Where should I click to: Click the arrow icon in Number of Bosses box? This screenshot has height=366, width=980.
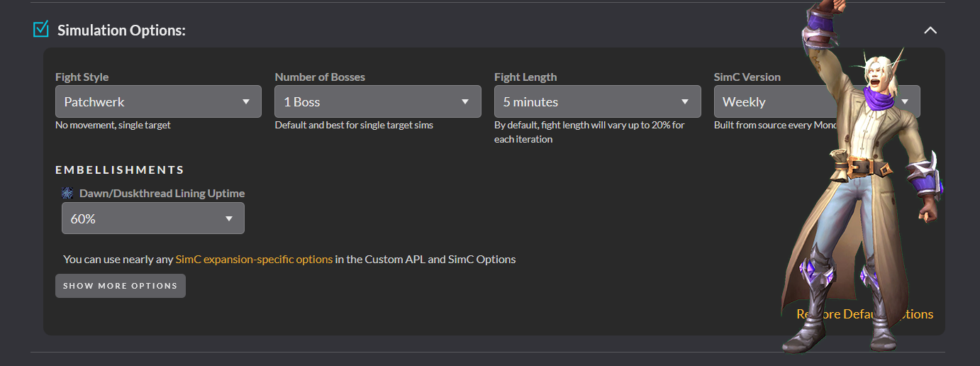pos(465,101)
